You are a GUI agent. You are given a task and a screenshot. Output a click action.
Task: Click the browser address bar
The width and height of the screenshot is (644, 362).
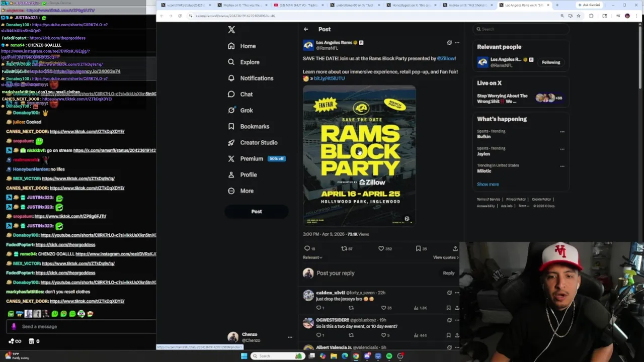(x=372, y=16)
